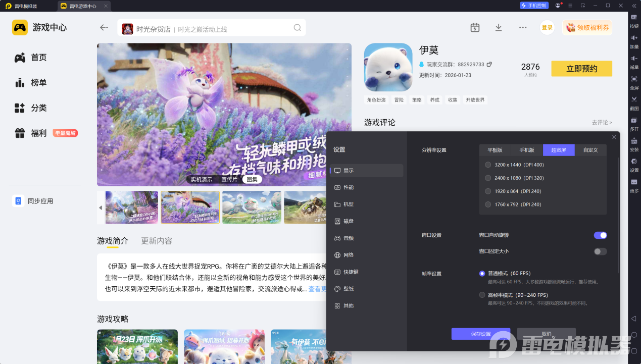Viewport: 641px width, 364px height.
Task: Copy the player group number 882929733
Action: coord(489,65)
